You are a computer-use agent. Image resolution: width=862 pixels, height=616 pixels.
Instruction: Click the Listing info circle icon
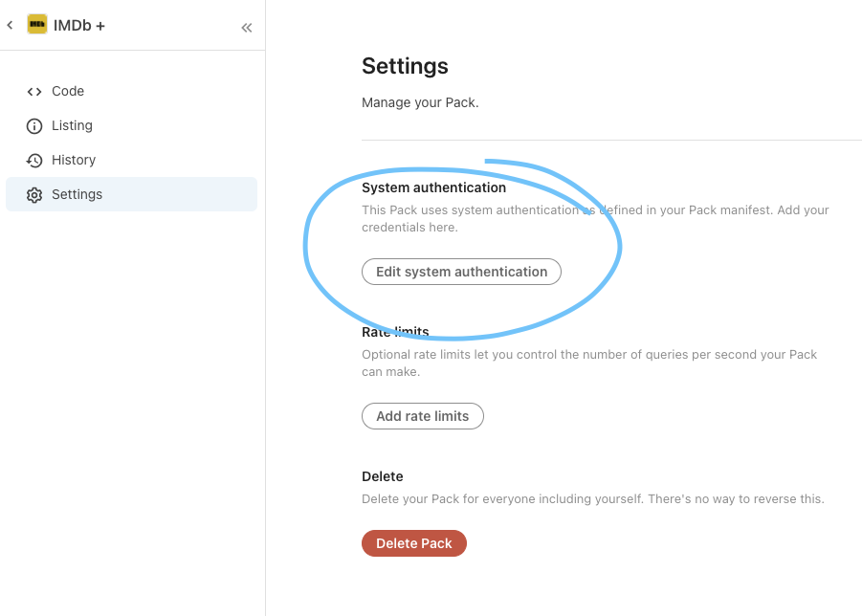point(34,126)
